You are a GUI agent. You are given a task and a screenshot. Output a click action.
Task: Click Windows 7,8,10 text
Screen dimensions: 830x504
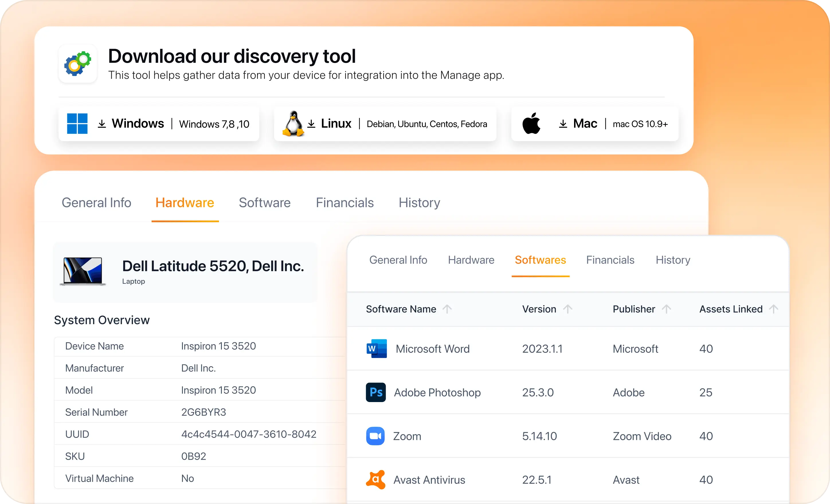(x=214, y=124)
